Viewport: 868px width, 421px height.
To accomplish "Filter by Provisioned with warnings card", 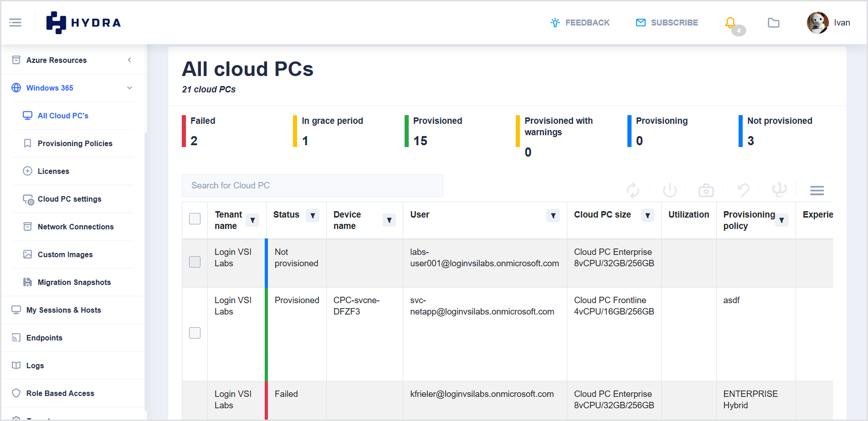I will [x=555, y=137].
